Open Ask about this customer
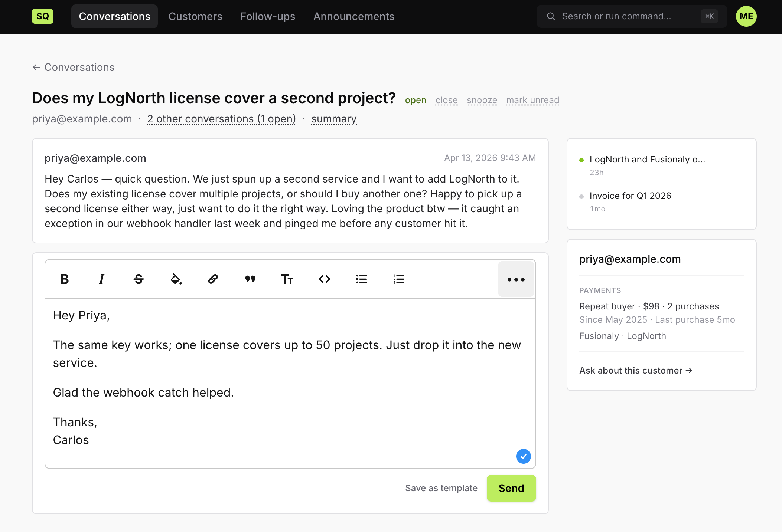Image resolution: width=782 pixels, height=532 pixels. click(x=636, y=370)
